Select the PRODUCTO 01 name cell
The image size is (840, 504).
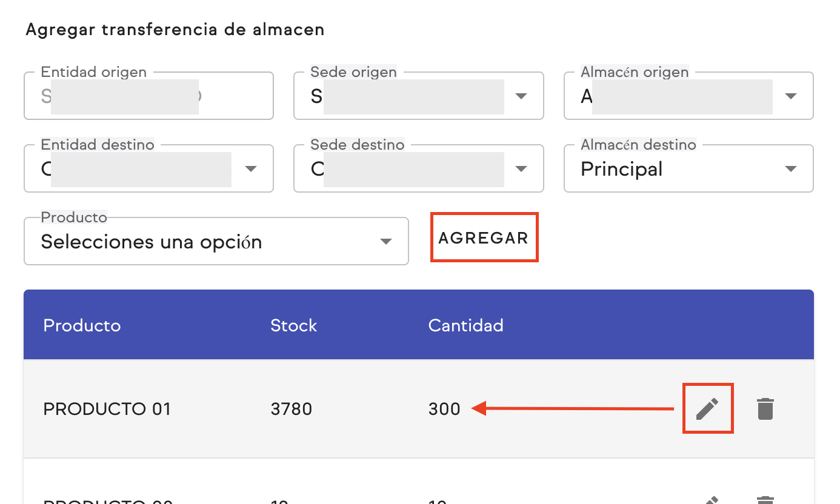(107, 409)
